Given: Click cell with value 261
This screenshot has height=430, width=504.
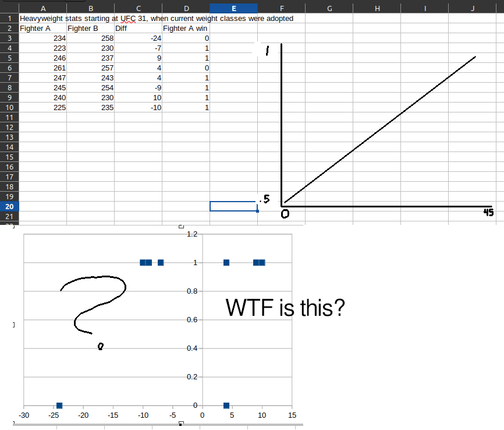Looking at the screenshot, I should coord(42,68).
